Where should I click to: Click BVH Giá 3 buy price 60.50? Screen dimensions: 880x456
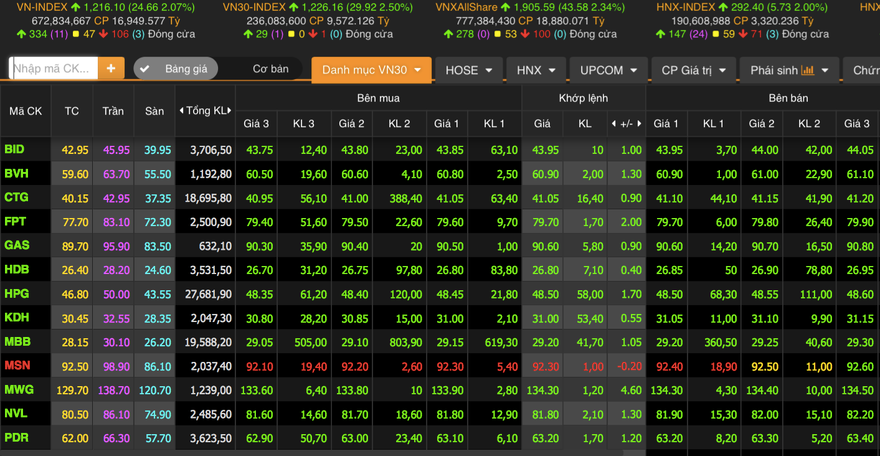pyautogui.click(x=259, y=174)
